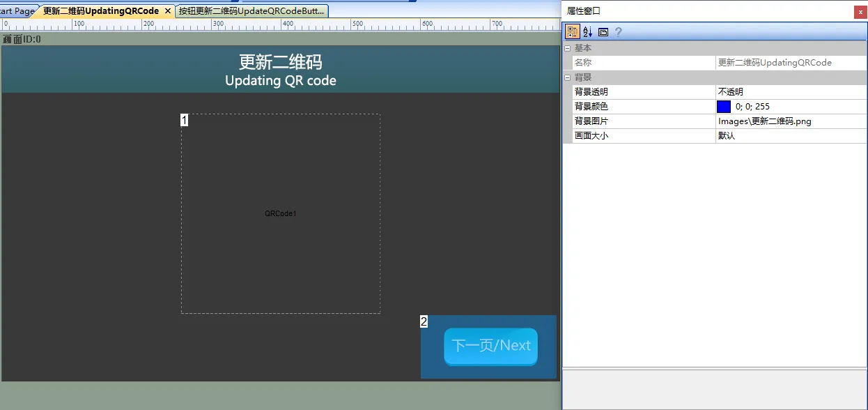Select the 背景透明 property label
This screenshot has height=410, width=868.
click(591, 92)
